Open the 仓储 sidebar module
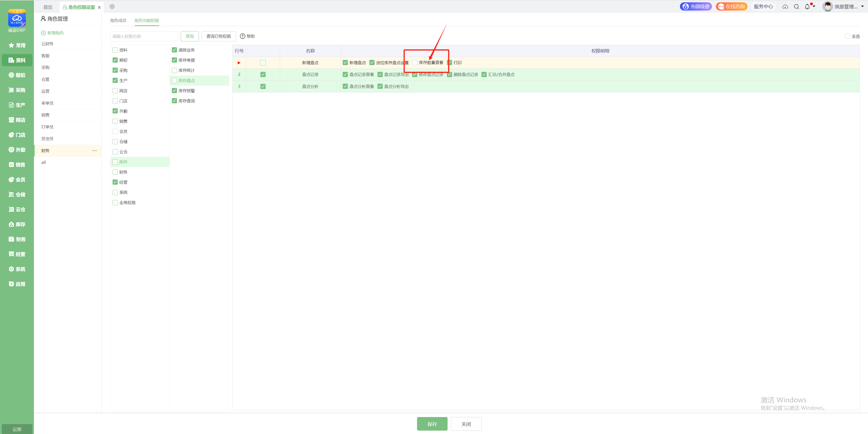The image size is (868, 434). point(17,194)
